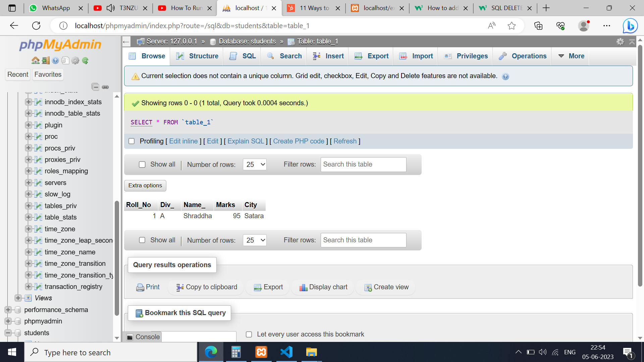
Task: Click the phpMyAdmin home icon
Action: (36, 60)
